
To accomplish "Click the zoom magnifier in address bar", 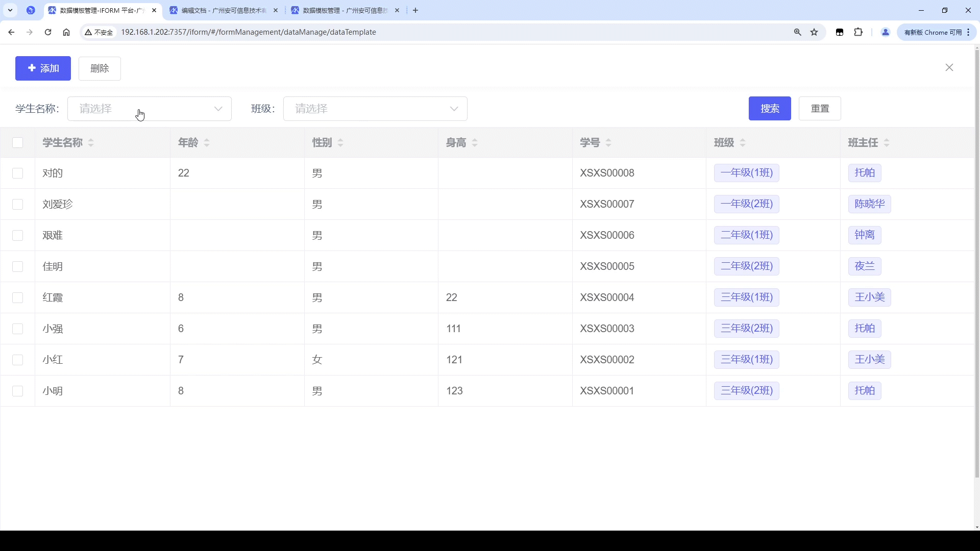I will [797, 32].
